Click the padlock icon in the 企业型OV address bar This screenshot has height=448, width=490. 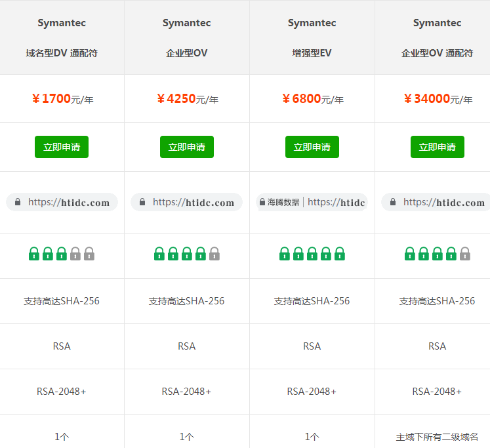[x=142, y=203]
